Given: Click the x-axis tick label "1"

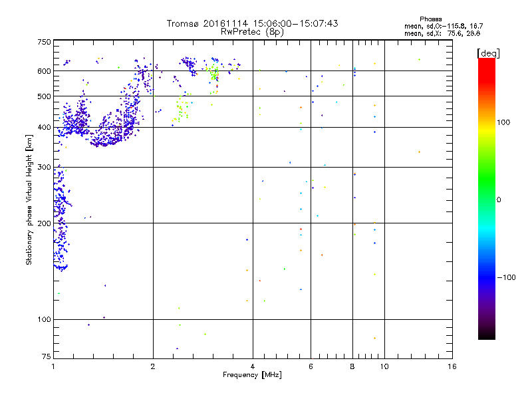Looking at the screenshot, I should [x=53, y=366].
